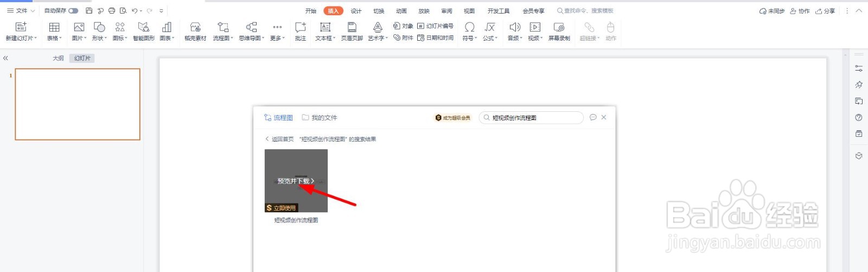Screen dimensions: 868x272
Task: Click 预览并下载 on the template thumbnail
Action: pyautogui.click(x=296, y=181)
